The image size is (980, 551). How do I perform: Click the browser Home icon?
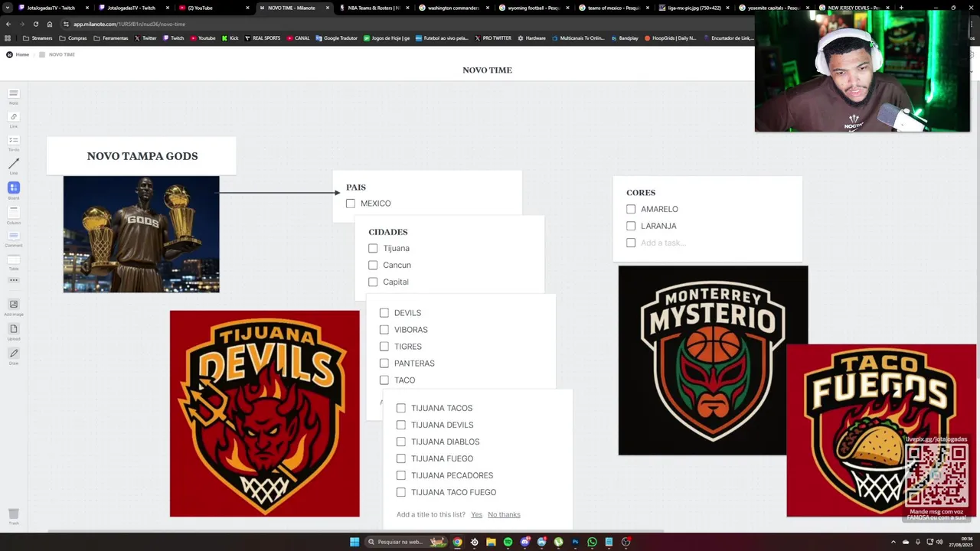[50, 24]
